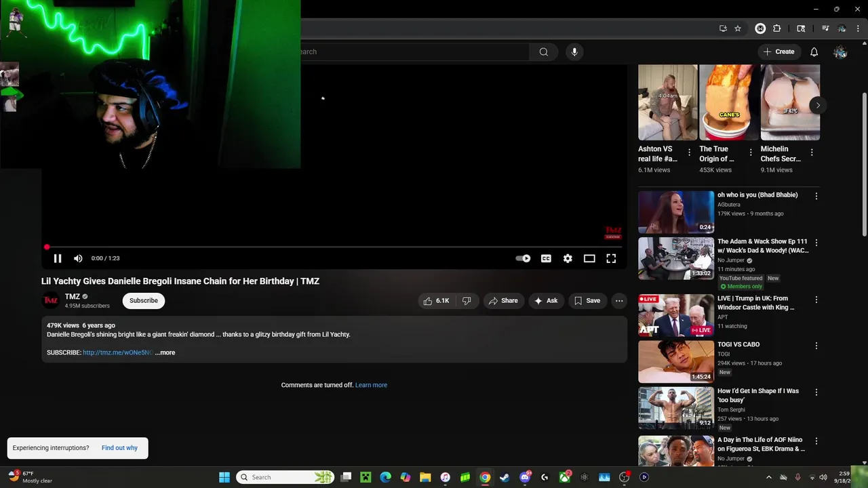
Task: Open The True Origin of short
Action: pyautogui.click(x=729, y=102)
